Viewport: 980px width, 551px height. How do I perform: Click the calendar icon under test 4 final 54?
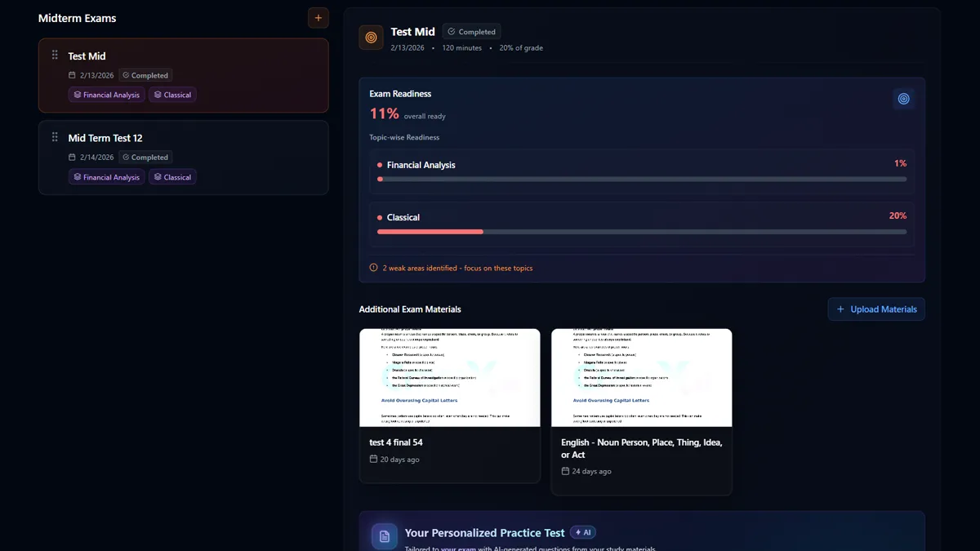click(373, 459)
